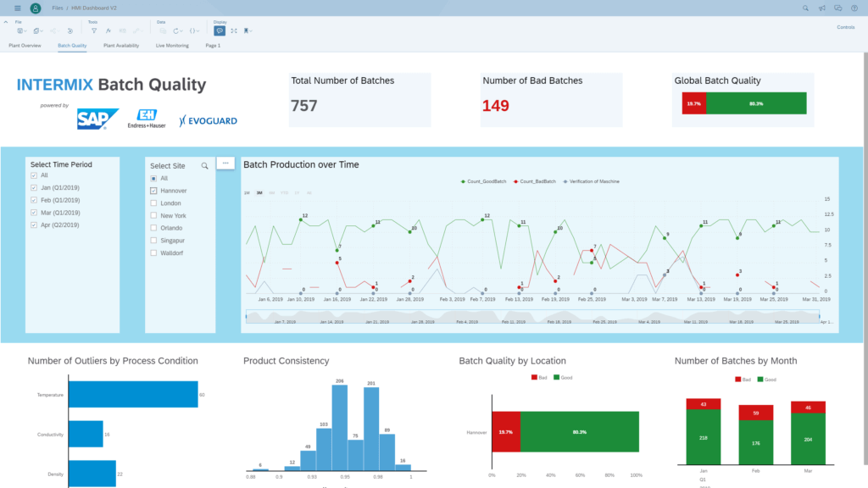868x488 pixels.
Task: Set chart range to YTD
Action: pyautogui.click(x=284, y=193)
